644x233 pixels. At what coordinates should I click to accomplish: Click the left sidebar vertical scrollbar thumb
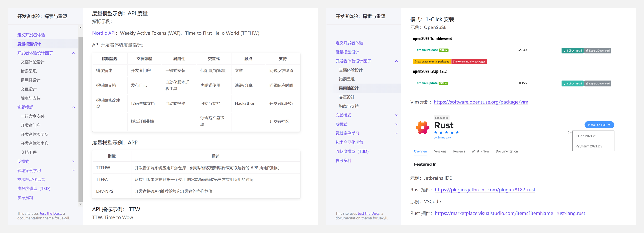[80, 119]
